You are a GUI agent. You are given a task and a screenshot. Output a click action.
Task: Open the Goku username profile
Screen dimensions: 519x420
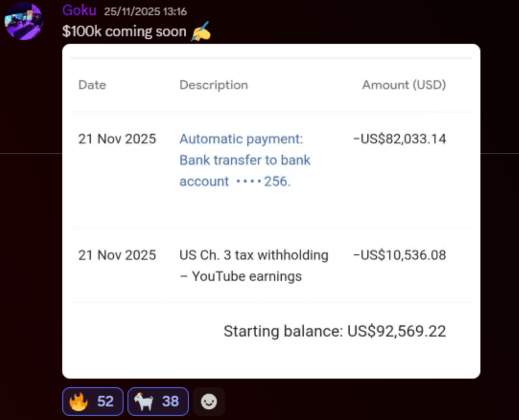(x=79, y=10)
